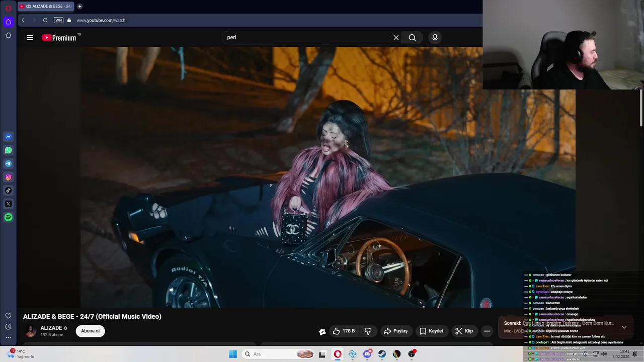Open Spotify in Opera sidebar
The width and height of the screenshot is (644, 362).
click(9, 217)
